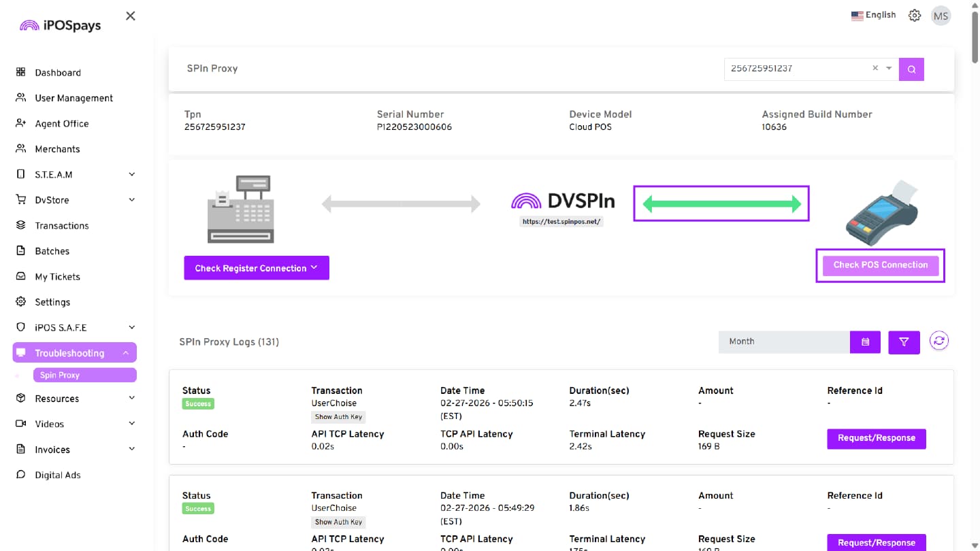Refresh the SPIn Proxy logs list
This screenshot has height=551, width=980.
click(939, 341)
